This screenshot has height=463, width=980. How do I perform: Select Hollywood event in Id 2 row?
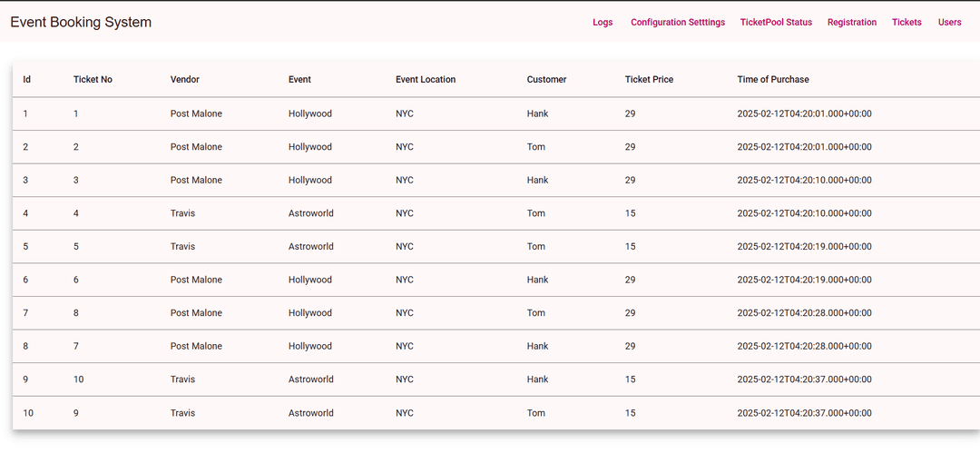point(310,147)
